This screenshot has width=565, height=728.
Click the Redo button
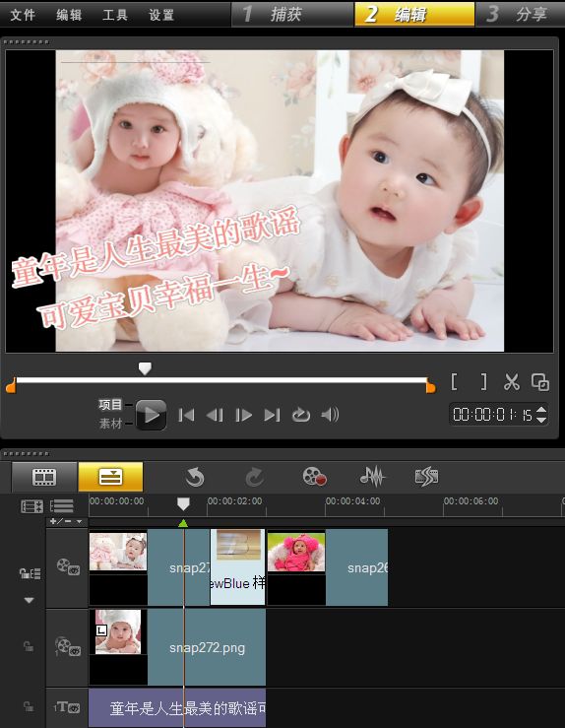click(254, 477)
